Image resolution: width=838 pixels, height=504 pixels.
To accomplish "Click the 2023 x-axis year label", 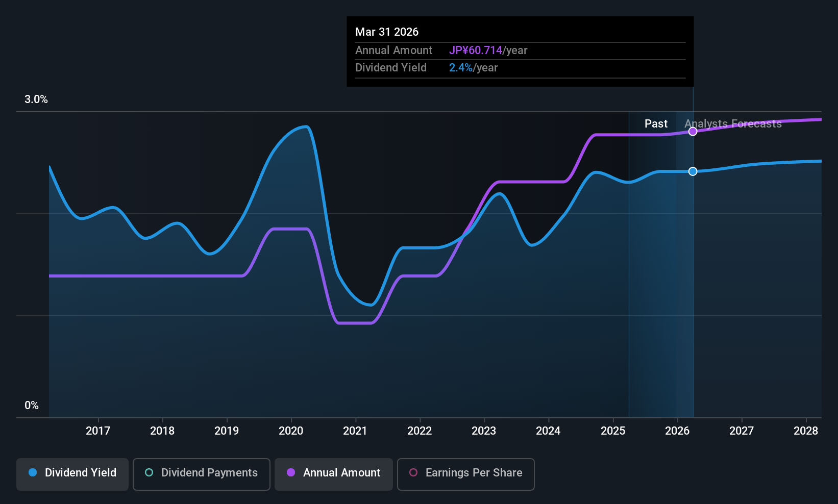I will [484, 431].
